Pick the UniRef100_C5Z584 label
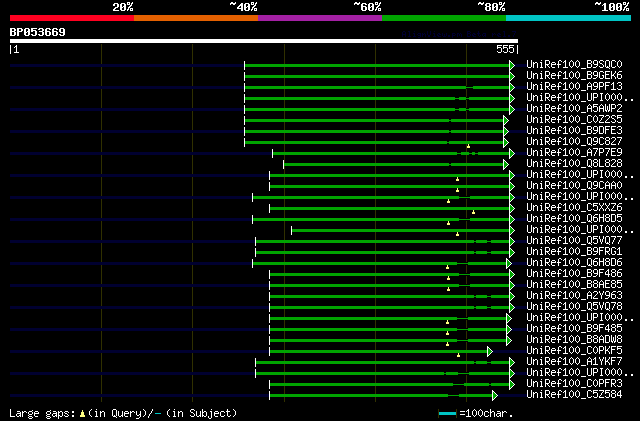The image size is (640, 421). [574, 395]
